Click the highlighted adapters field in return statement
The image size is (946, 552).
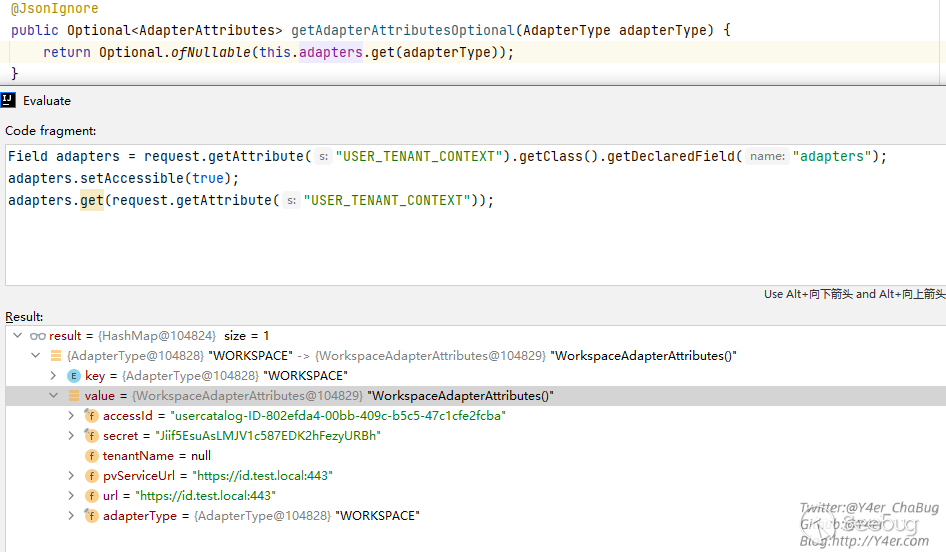331,52
